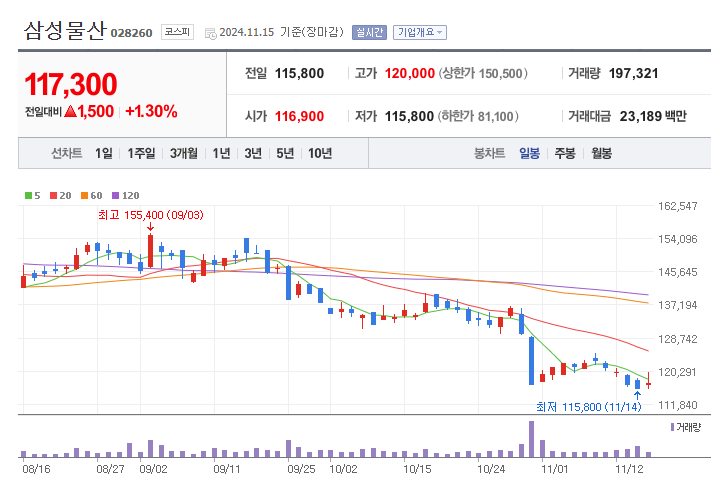Switch to 일봉 daily candle chart

pos(530,153)
